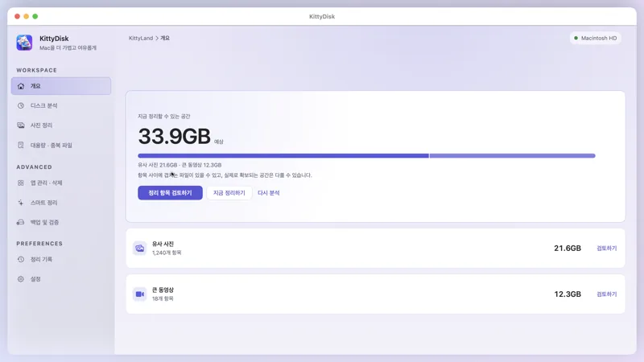The image size is (644, 362).
Task: Go to 사진 정리 section
Action: [x=61, y=125]
